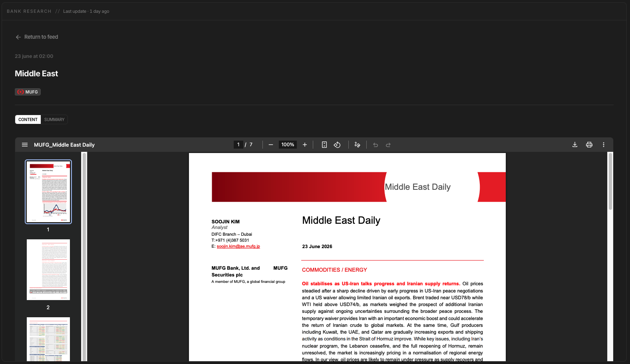Select the "COMMODITIES / ENERGY" heading
This screenshot has height=364, width=630.
click(x=334, y=270)
